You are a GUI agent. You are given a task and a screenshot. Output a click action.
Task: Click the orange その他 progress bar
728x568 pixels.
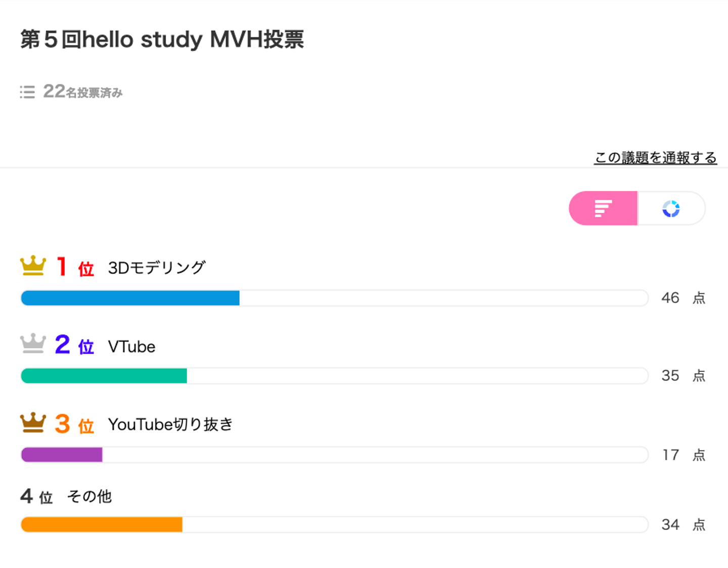coord(102,525)
